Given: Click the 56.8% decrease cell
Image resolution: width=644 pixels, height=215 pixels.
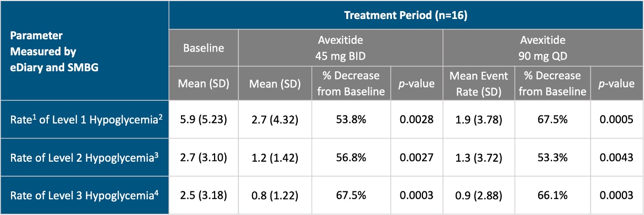Looking at the screenshot, I should (351, 157).
